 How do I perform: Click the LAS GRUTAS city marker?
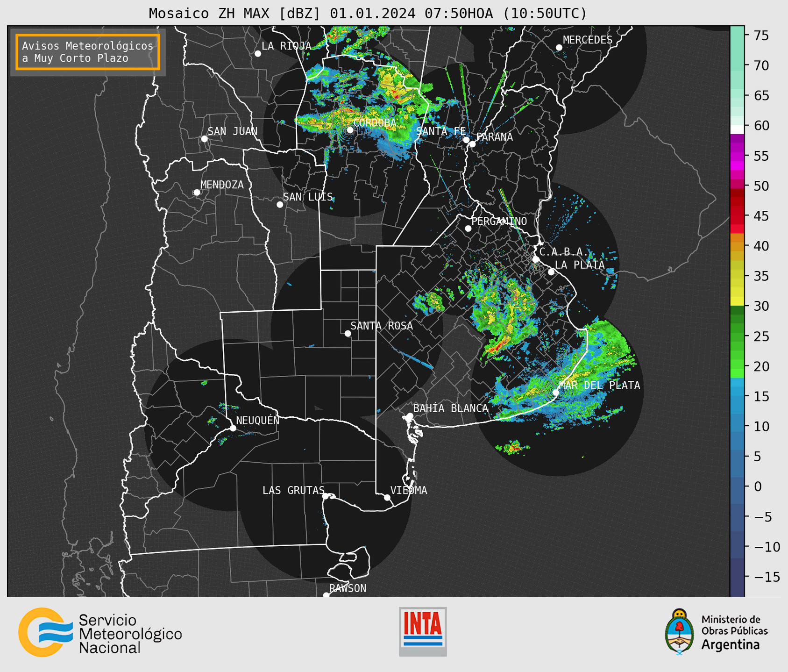(326, 496)
